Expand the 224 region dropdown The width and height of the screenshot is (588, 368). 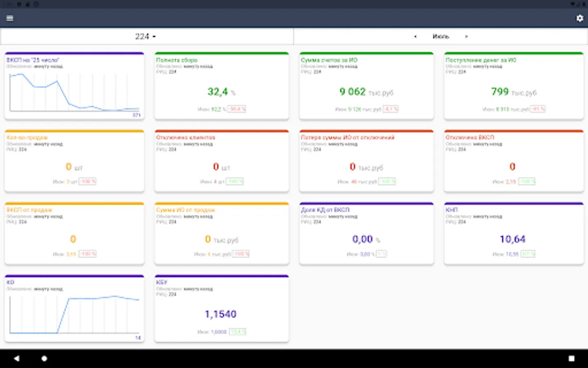point(145,36)
